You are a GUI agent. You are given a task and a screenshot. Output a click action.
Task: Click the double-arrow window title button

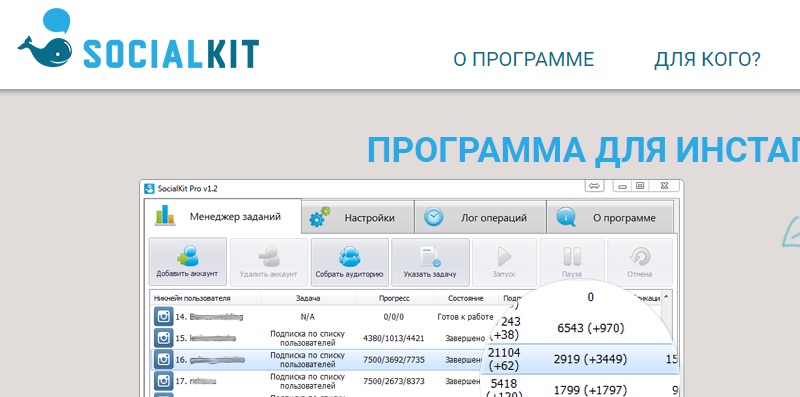[594, 186]
